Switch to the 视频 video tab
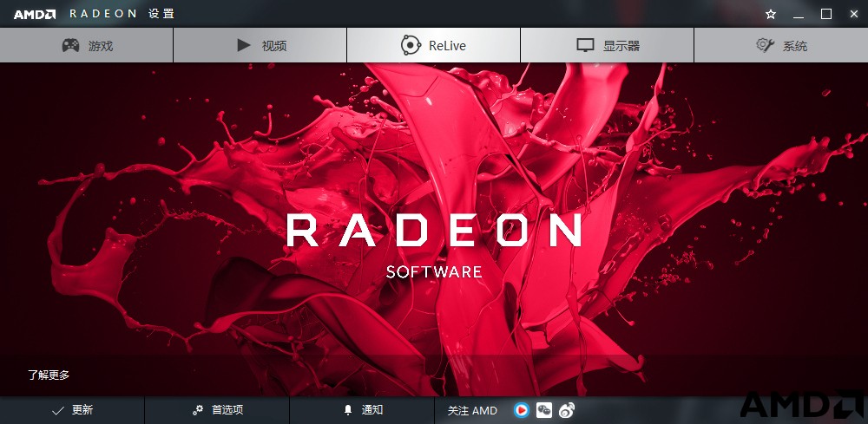This screenshot has width=868, height=424. pyautogui.click(x=260, y=45)
